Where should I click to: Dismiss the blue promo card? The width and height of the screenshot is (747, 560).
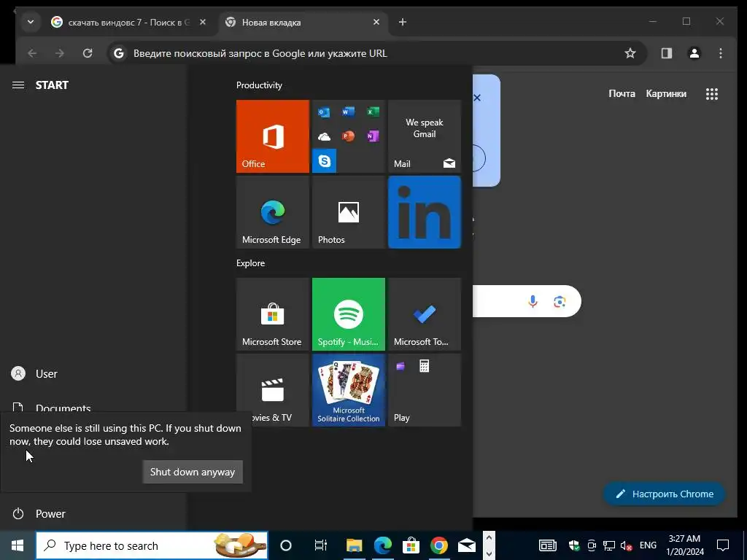(477, 98)
